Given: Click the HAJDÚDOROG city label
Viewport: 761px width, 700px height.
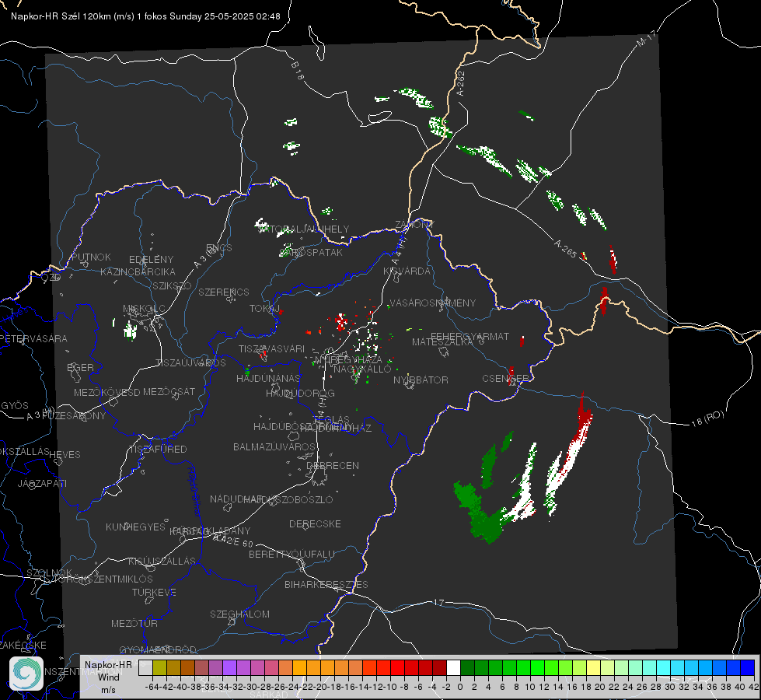Looking at the screenshot, I should point(300,393).
